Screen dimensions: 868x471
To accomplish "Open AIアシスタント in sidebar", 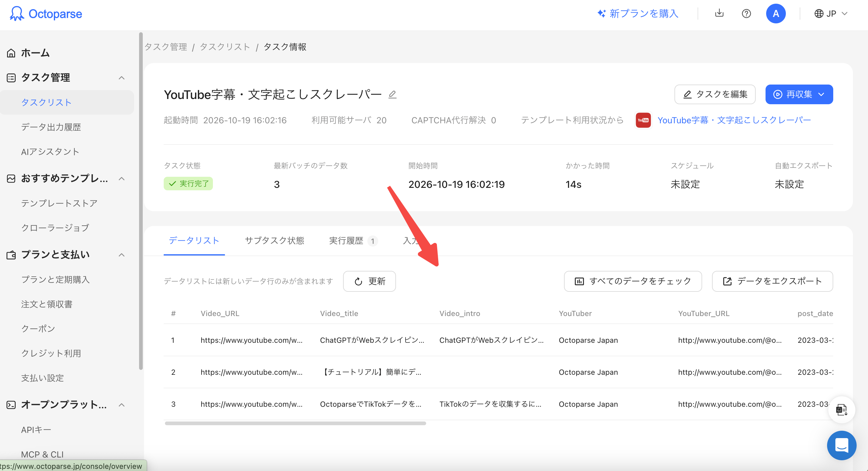I will 50,152.
